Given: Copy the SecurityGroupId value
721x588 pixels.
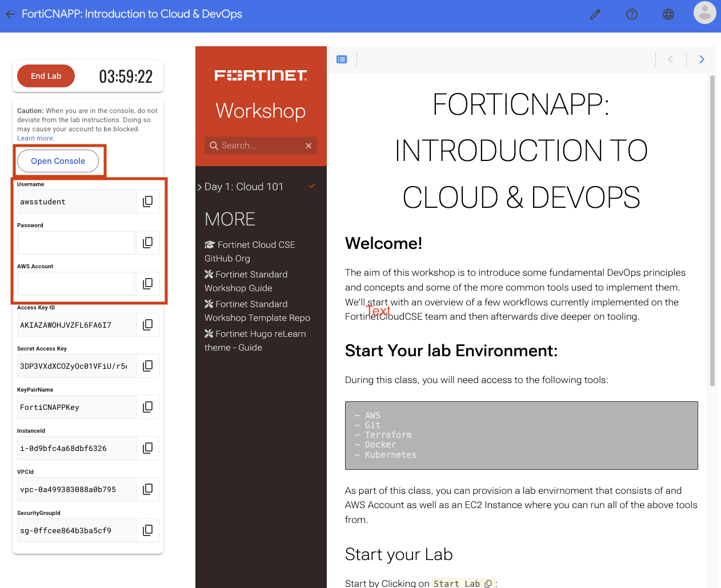Looking at the screenshot, I should (x=148, y=530).
